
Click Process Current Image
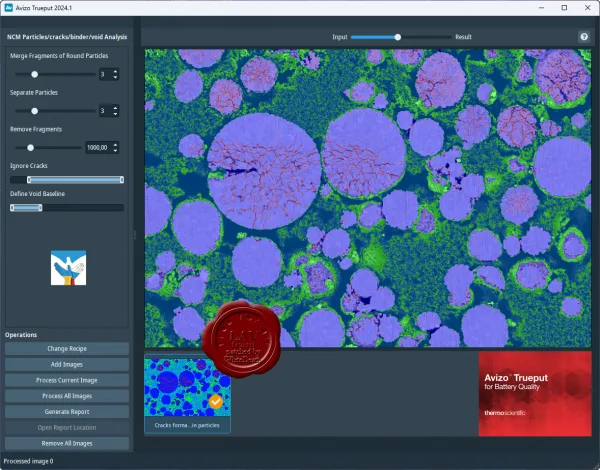[67, 380]
